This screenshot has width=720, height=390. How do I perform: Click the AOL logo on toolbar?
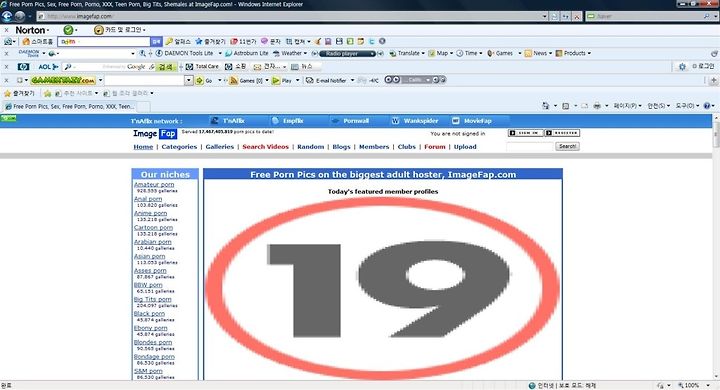48,67
